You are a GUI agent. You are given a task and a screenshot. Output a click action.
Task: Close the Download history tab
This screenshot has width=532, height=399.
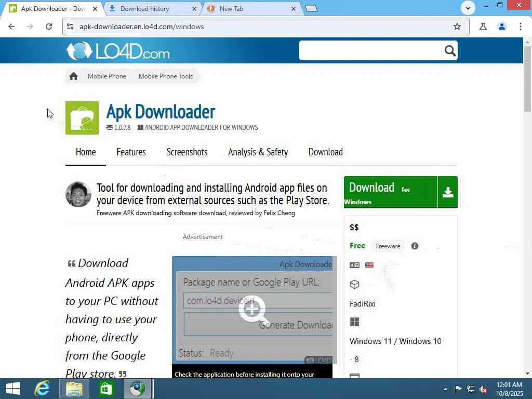pos(194,9)
